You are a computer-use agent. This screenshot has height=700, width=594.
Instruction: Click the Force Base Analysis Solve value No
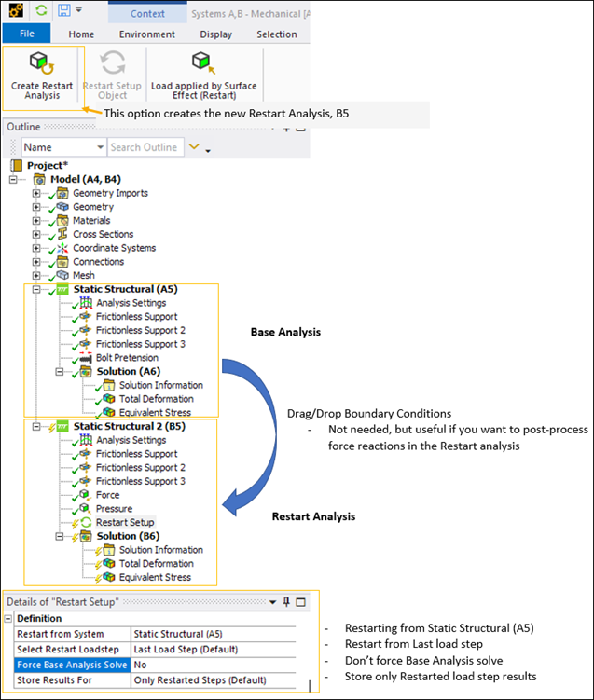point(214,665)
